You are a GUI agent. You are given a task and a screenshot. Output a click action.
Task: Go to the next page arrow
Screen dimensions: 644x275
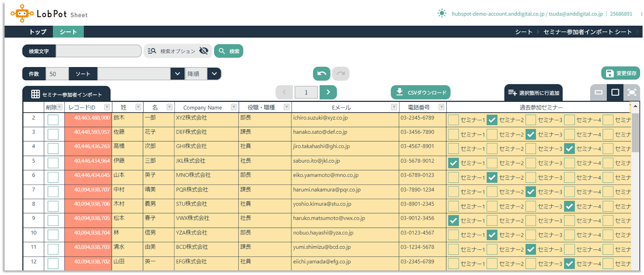tap(328, 92)
